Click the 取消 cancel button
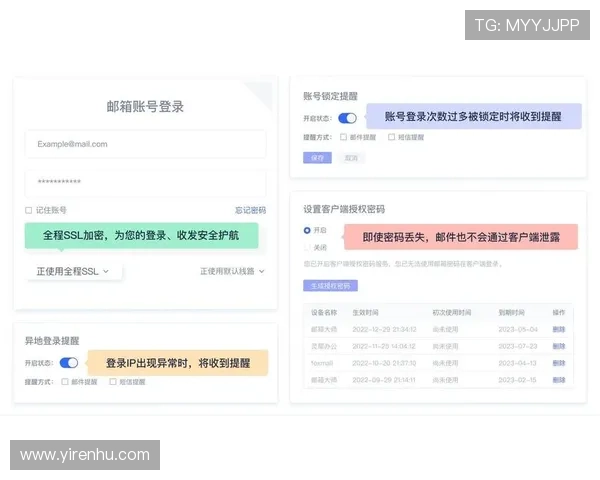600x480 pixels. pyautogui.click(x=351, y=158)
